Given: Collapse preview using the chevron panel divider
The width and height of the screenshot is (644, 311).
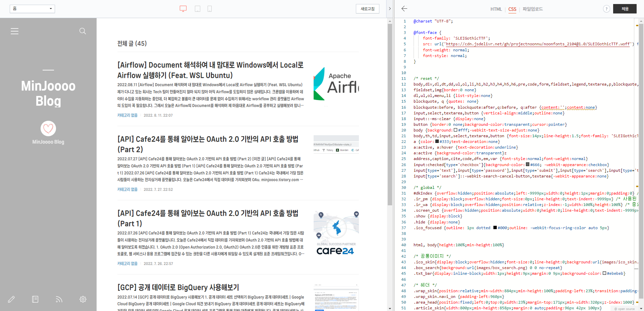Looking at the screenshot, I should point(389,9).
